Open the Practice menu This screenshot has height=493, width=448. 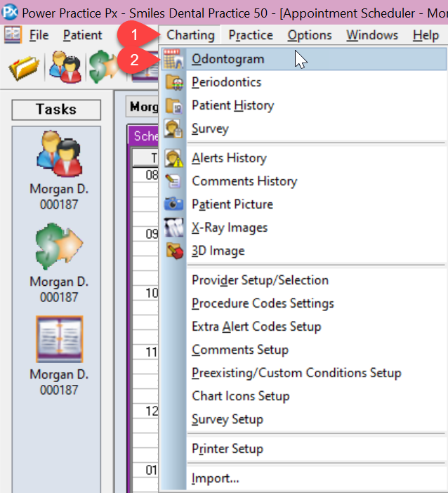251,35
